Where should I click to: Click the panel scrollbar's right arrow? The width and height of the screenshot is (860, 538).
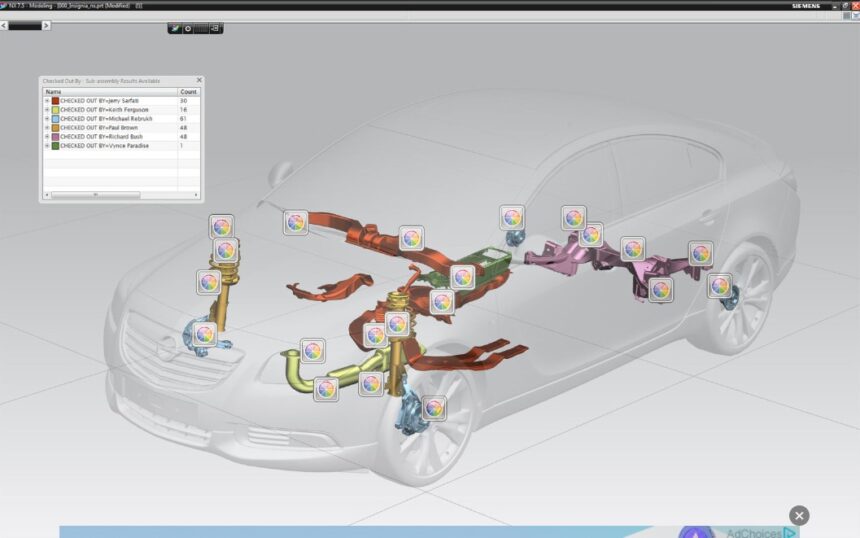tap(196, 195)
